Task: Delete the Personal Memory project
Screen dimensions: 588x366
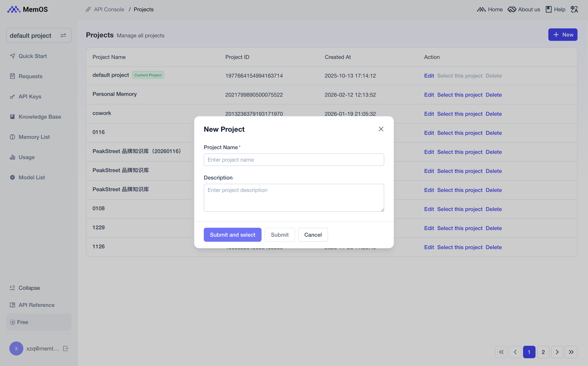Action: click(x=494, y=95)
